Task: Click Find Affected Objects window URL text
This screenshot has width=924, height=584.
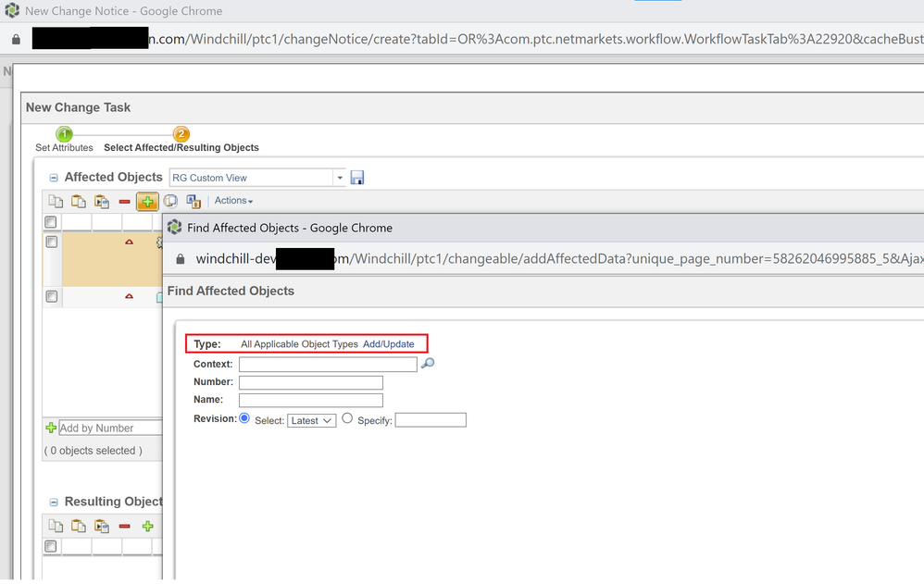Action: (x=560, y=259)
